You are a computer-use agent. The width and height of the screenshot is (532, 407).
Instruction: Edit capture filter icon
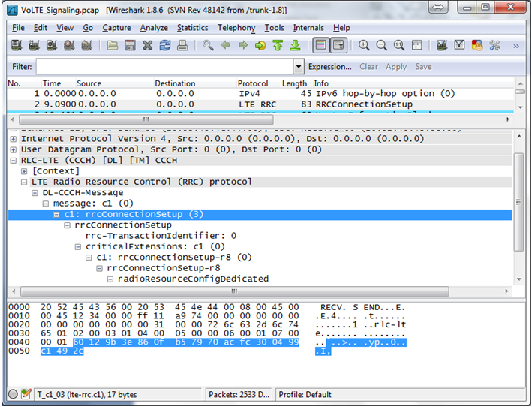tap(442, 45)
